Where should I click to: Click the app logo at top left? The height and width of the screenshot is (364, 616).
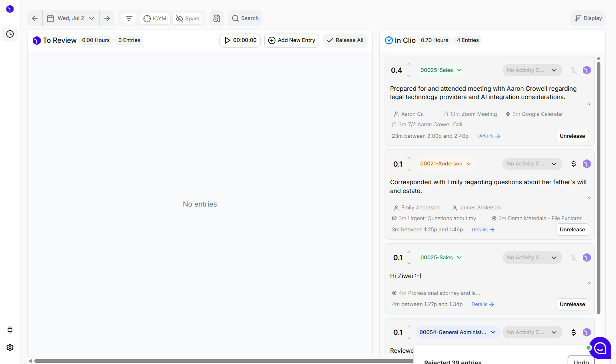click(10, 9)
